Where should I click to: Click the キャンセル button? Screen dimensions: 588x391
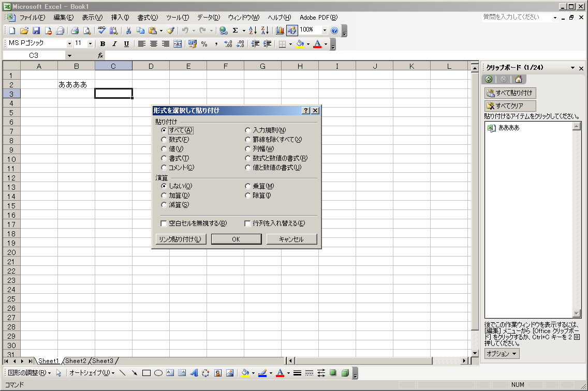[291, 239]
